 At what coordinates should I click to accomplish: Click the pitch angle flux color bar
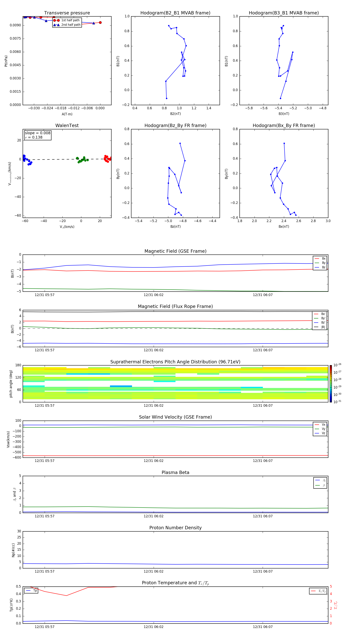tap(331, 384)
